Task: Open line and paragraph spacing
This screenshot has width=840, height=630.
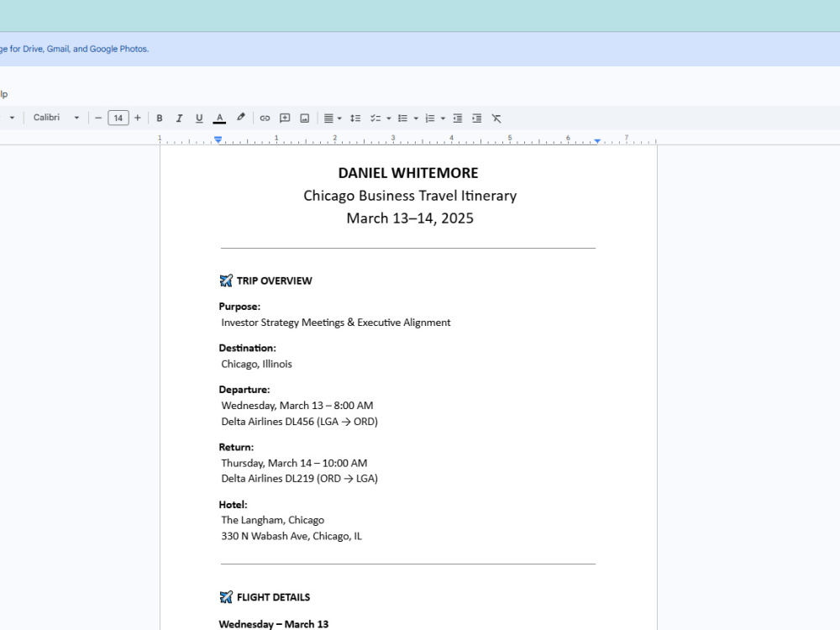Action: (x=355, y=118)
